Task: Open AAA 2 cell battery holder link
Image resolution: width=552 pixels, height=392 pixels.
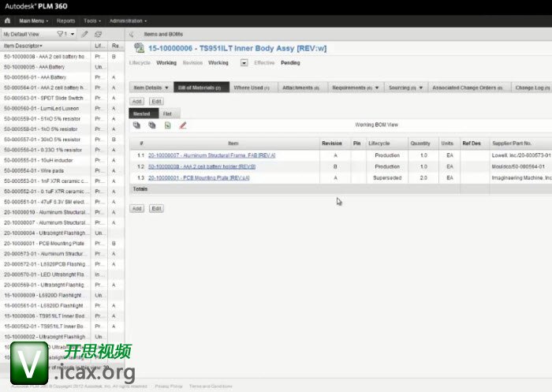Action: (x=202, y=166)
